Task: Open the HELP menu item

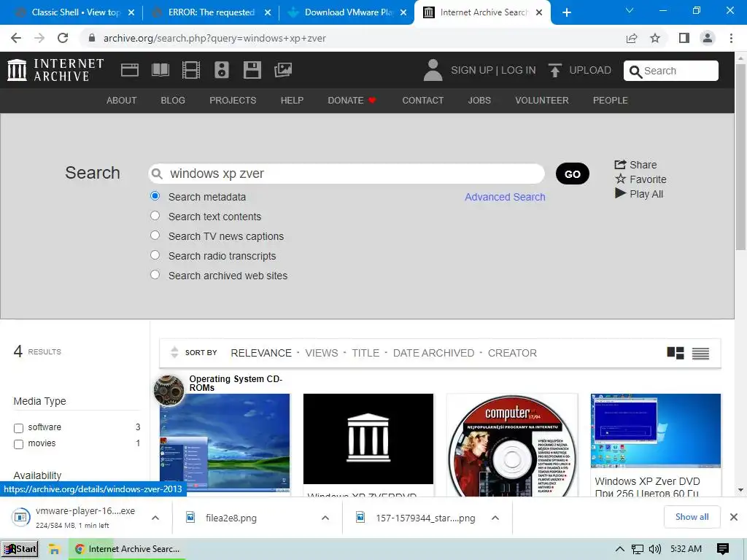Action: [292, 101]
